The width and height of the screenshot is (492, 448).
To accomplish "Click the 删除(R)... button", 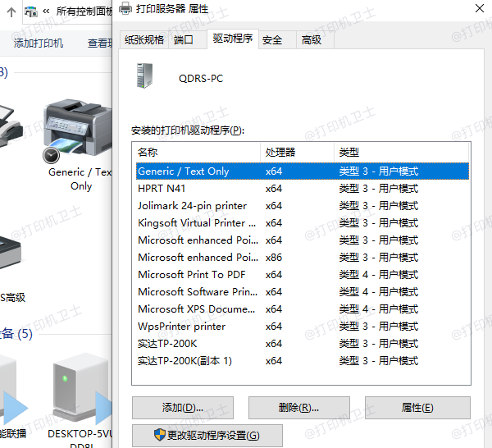I will 298,408.
